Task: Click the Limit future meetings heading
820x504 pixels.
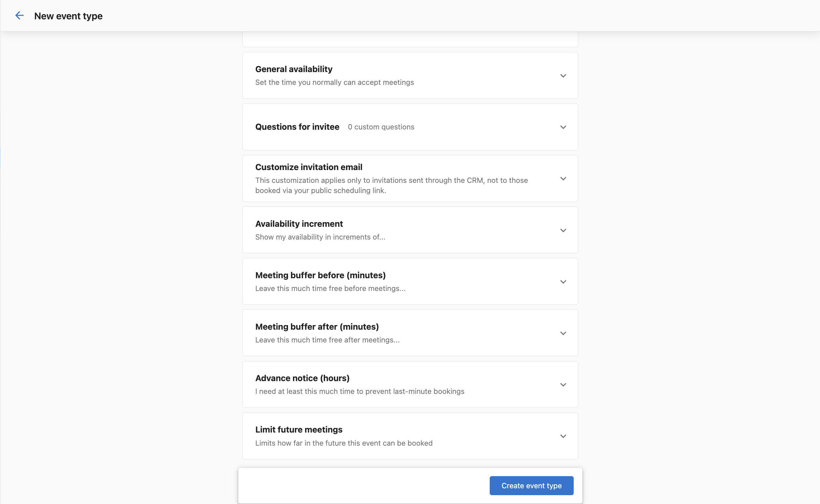Action: click(x=298, y=430)
